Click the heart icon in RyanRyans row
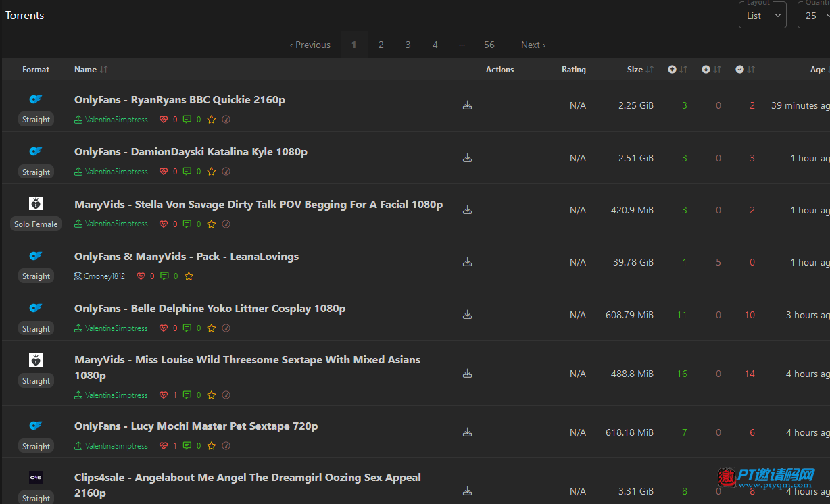The width and height of the screenshot is (830, 504). point(164,120)
